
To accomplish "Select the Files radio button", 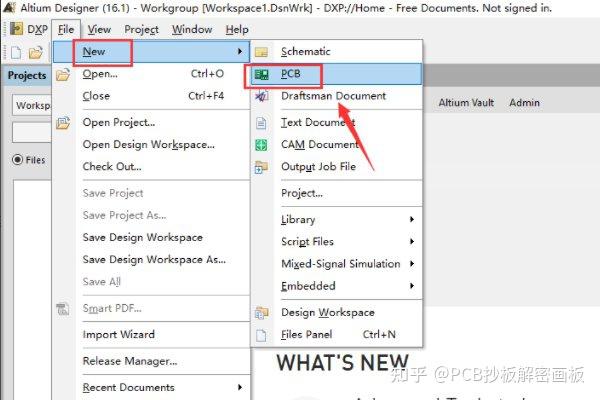I will point(18,160).
